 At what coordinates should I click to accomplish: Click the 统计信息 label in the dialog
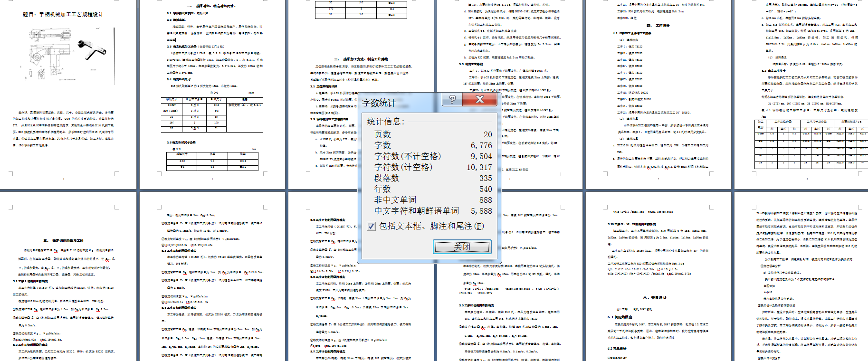pos(386,122)
